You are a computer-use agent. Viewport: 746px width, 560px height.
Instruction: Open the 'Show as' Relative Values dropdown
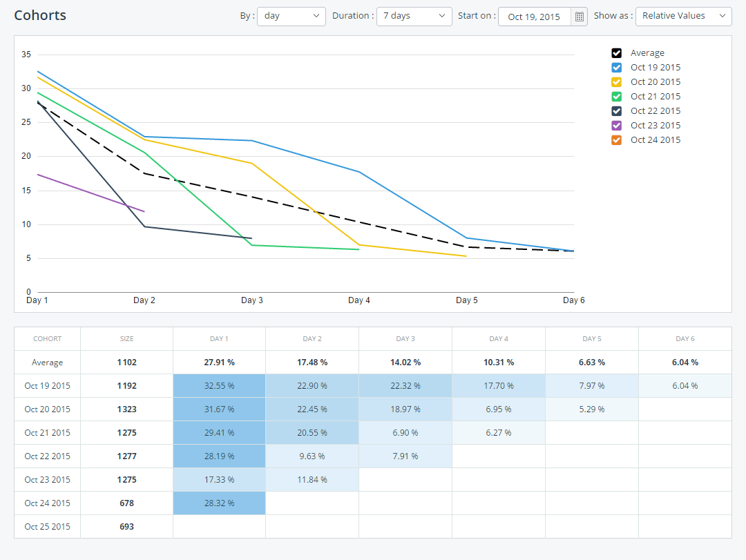click(683, 16)
